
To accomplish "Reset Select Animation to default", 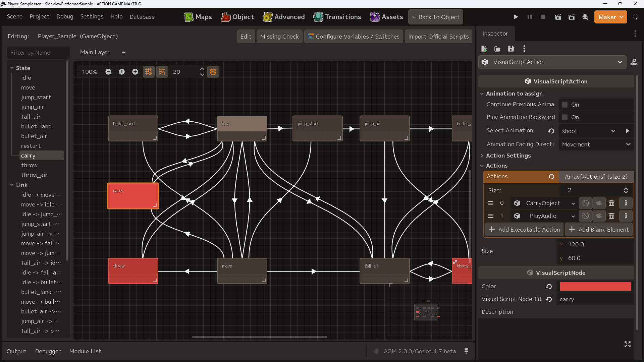I will click(x=551, y=131).
